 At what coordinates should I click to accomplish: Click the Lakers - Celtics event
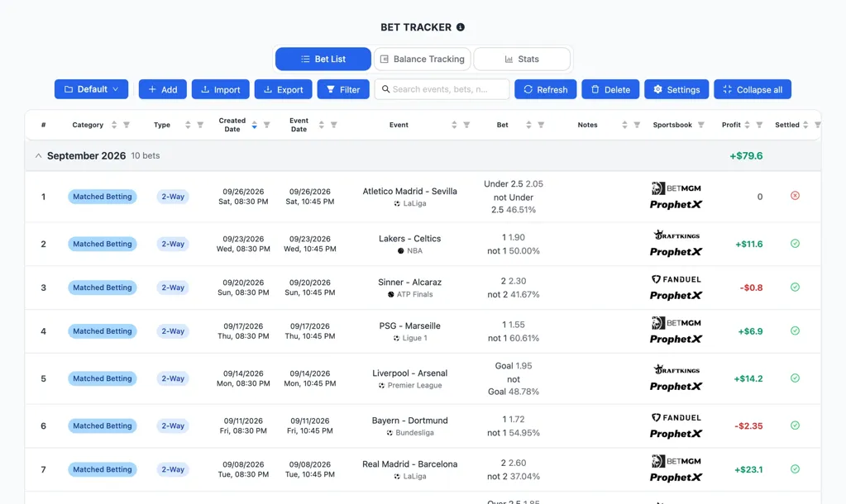coord(409,239)
